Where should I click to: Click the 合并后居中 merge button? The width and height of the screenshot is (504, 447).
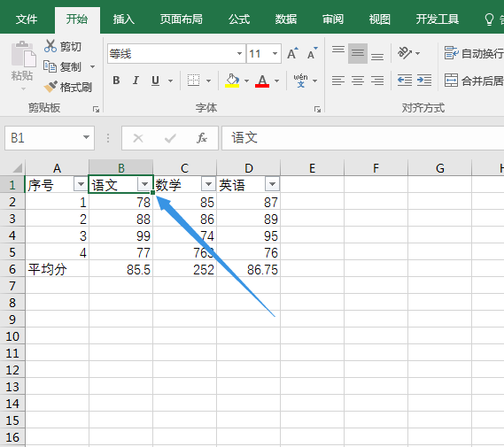pos(474,81)
